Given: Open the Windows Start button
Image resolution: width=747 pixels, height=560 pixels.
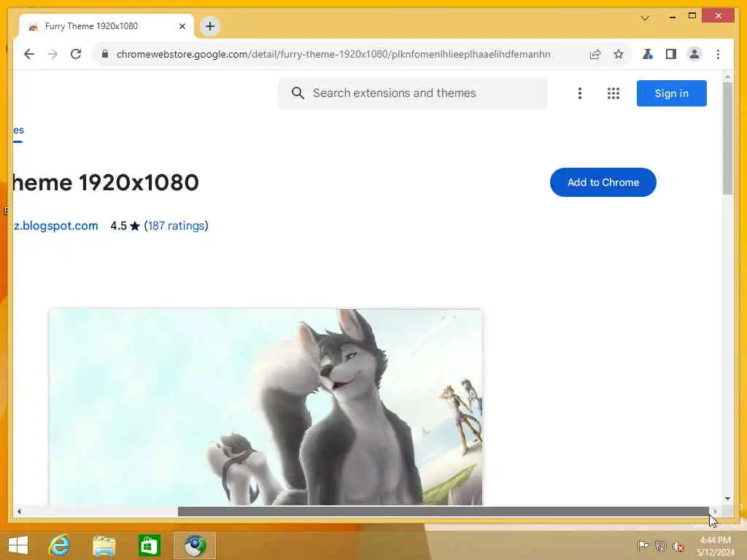Looking at the screenshot, I should tap(18, 545).
